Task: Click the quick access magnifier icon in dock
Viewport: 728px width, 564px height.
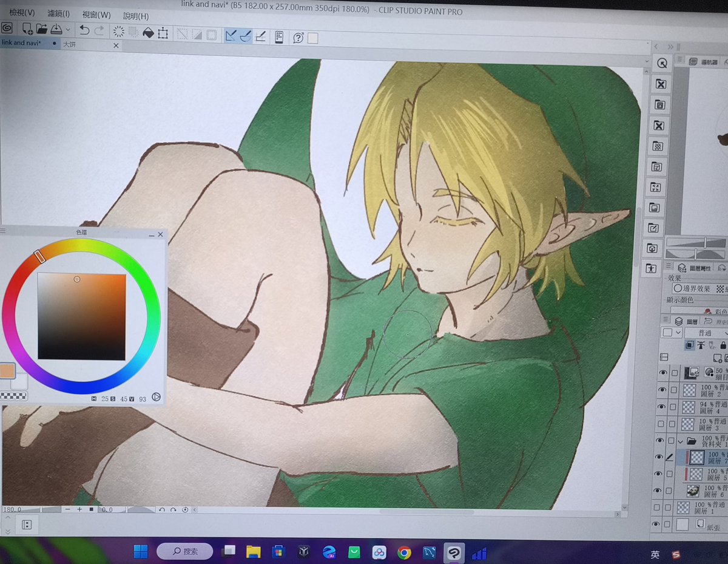Action: (662, 63)
